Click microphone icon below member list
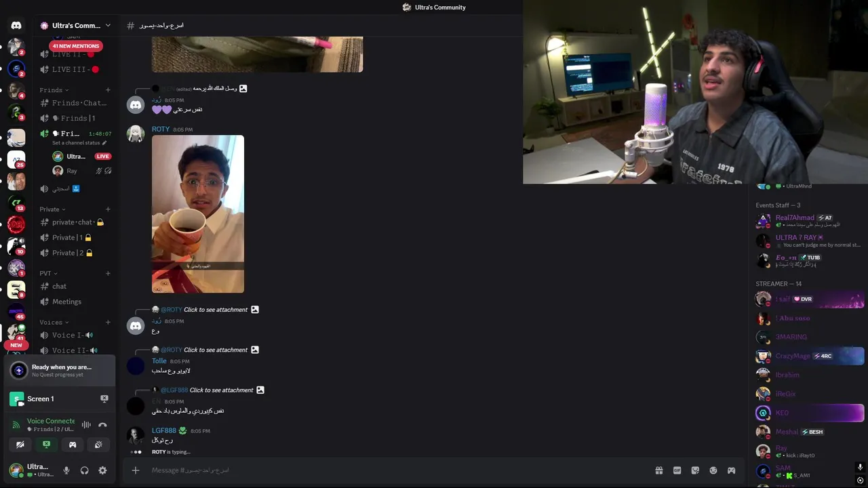Viewport: 868px width, 488px height. coord(860,467)
